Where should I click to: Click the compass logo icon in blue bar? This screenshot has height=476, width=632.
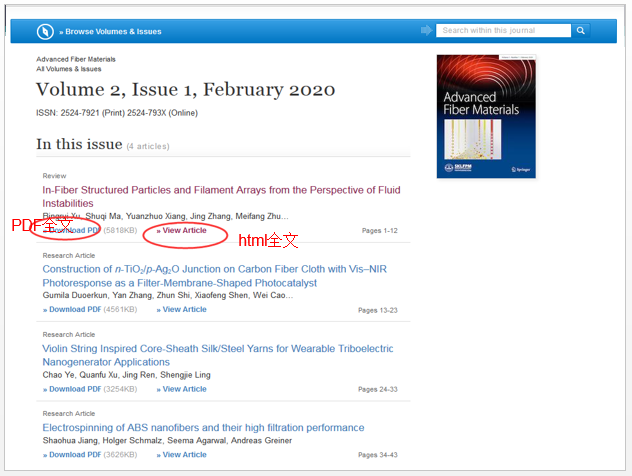pos(45,31)
